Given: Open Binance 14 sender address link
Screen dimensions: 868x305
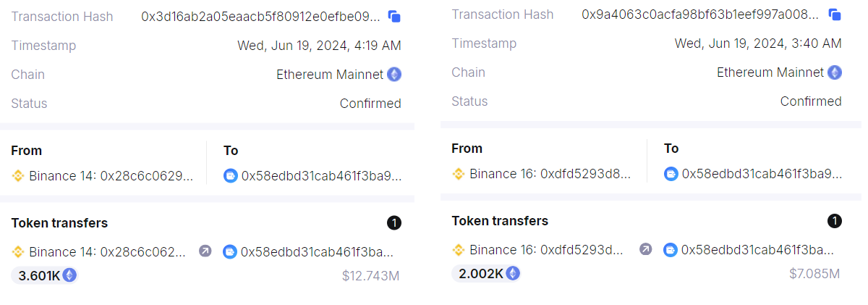Looking at the screenshot, I should 111,176.
